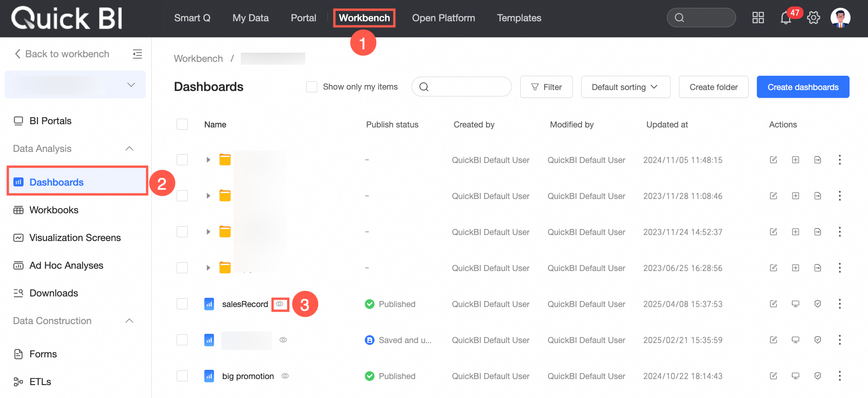Expand the folder updated 2024/11/05
The height and width of the screenshot is (398, 868).
[208, 160]
